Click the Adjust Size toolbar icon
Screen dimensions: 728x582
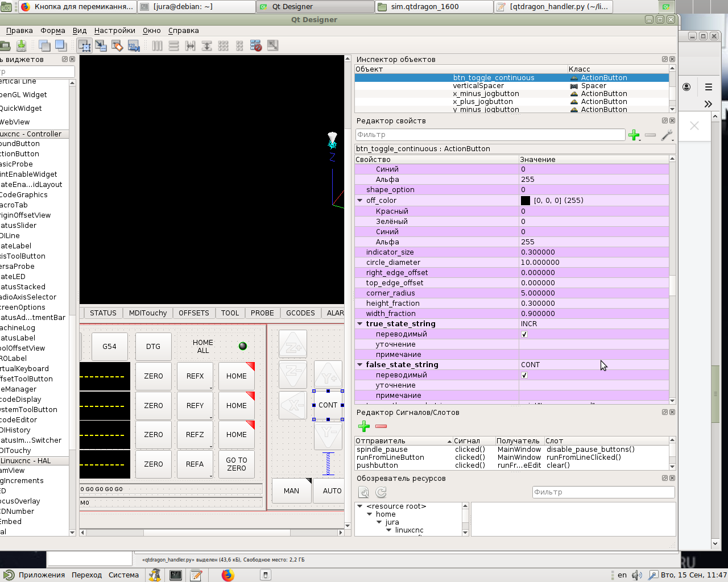[272, 45]
